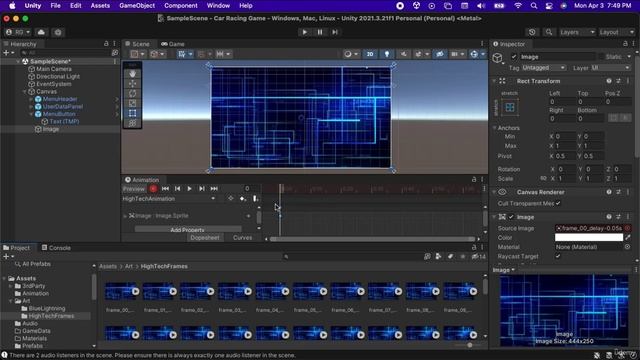Open anchor presets stretch box
The image size is (640, 360).
[510, 108]
